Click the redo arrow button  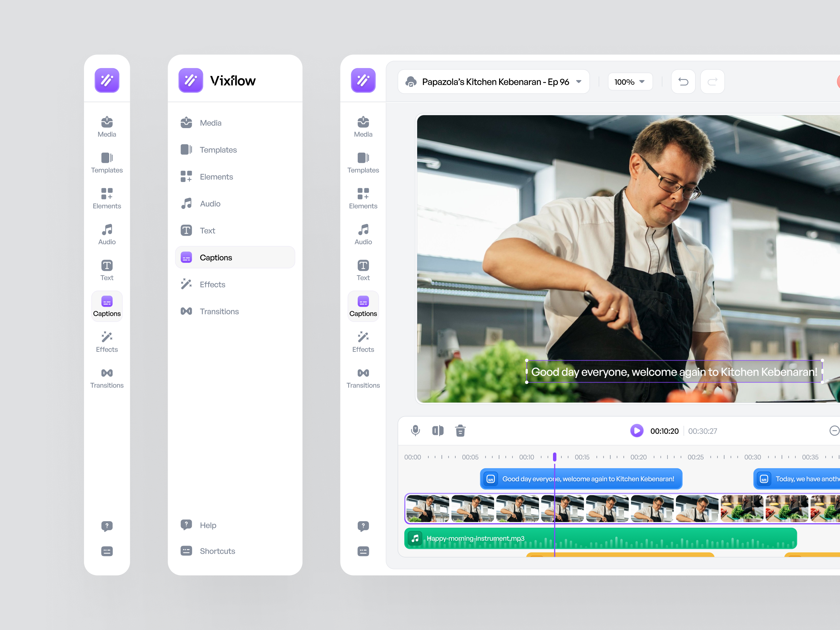point(712,82)
